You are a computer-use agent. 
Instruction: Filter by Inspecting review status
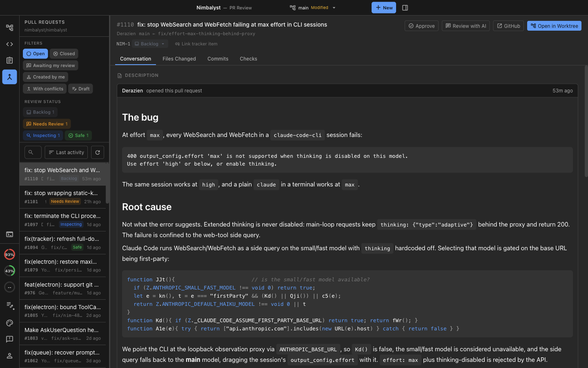tap(43, 135)
